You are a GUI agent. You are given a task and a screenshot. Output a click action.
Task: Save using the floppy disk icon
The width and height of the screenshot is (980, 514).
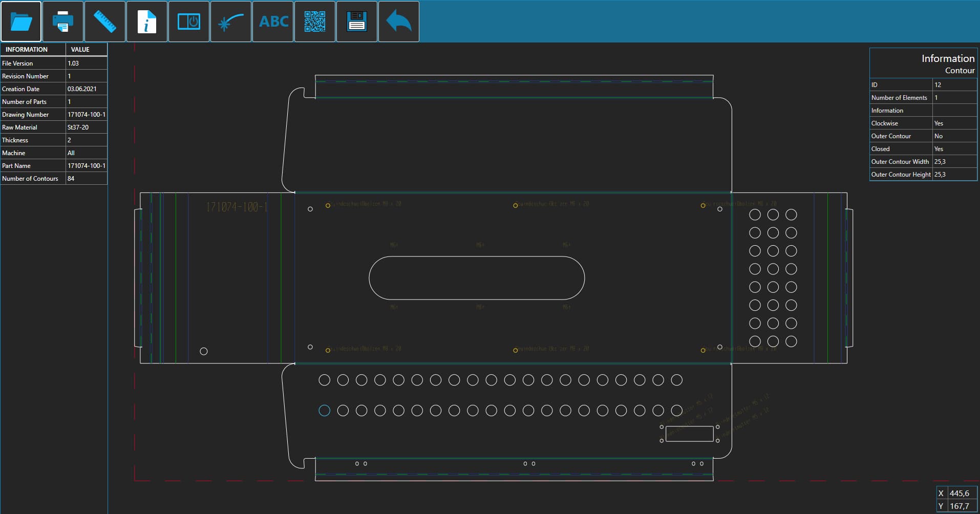click(x=357, y=22)
